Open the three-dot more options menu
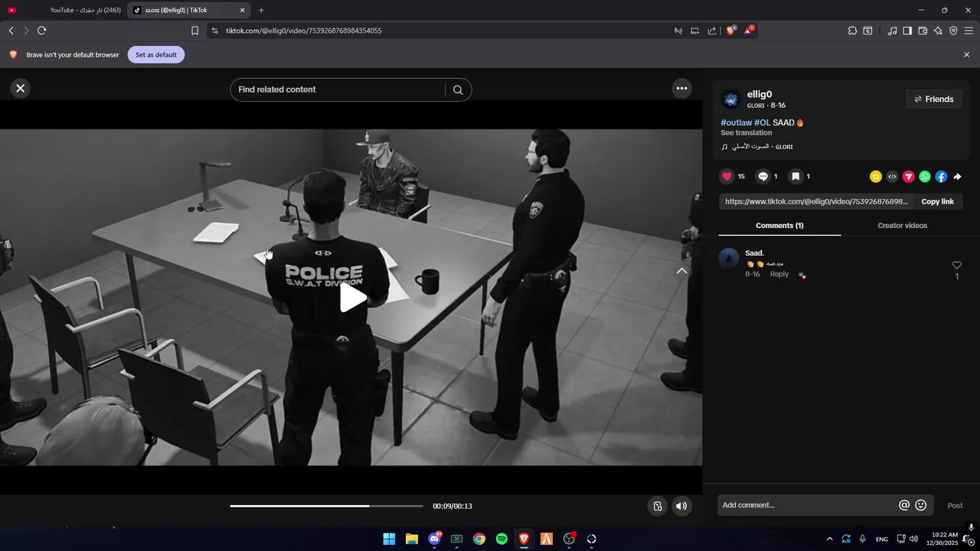The width and height of the screenshot is (980, 551). tap(681, 88)
